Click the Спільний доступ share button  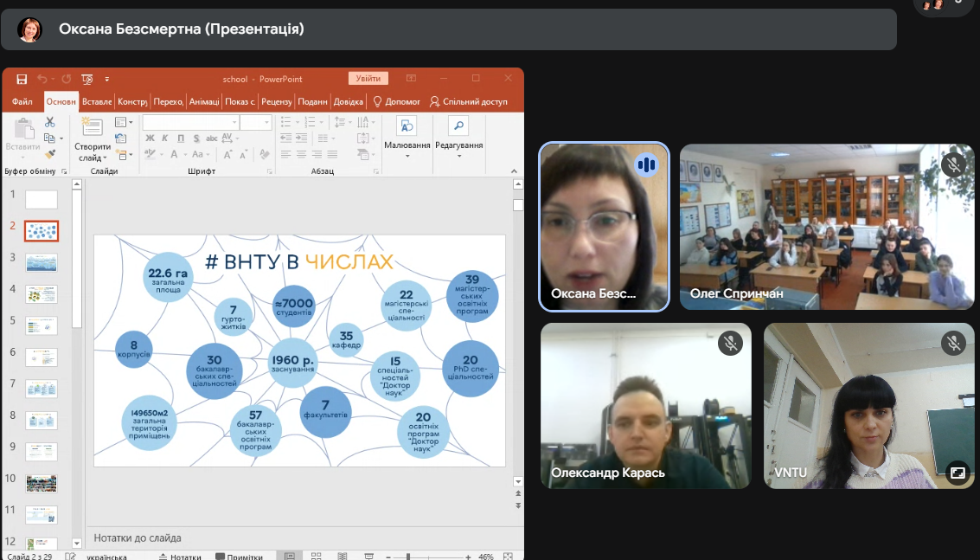468,101
